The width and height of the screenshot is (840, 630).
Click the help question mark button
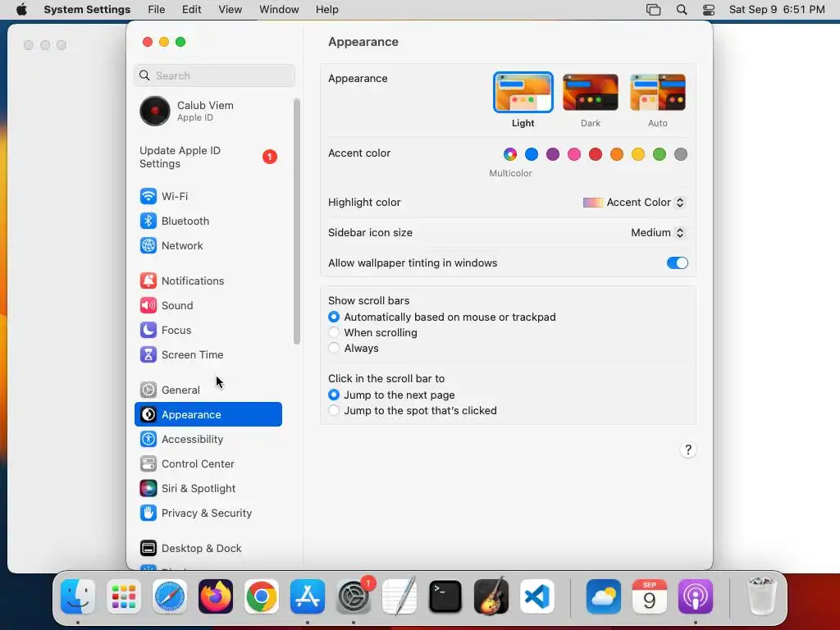[688, 450]
